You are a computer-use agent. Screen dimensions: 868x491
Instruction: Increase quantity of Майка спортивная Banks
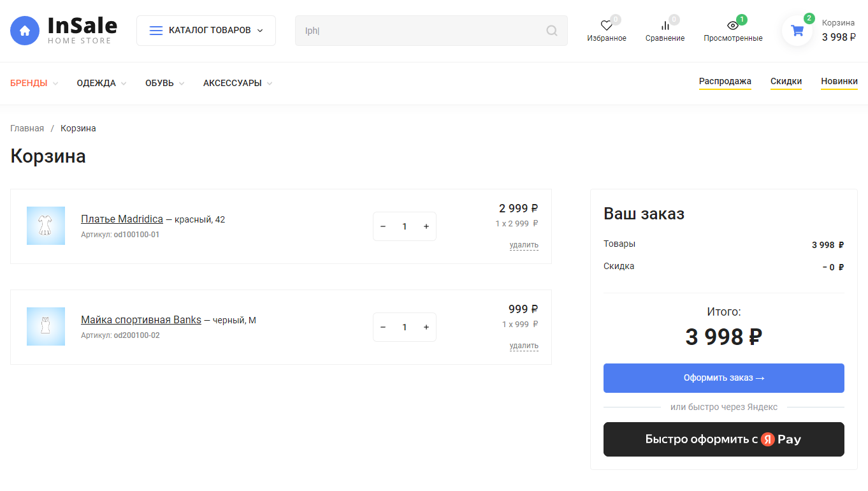pos(426,327)
